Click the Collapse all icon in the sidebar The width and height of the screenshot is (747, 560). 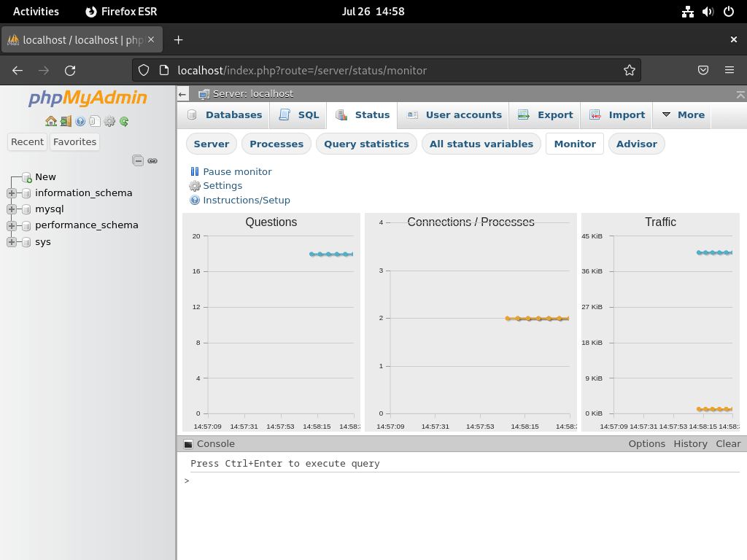pyautogui.click(x=138, y=160)
